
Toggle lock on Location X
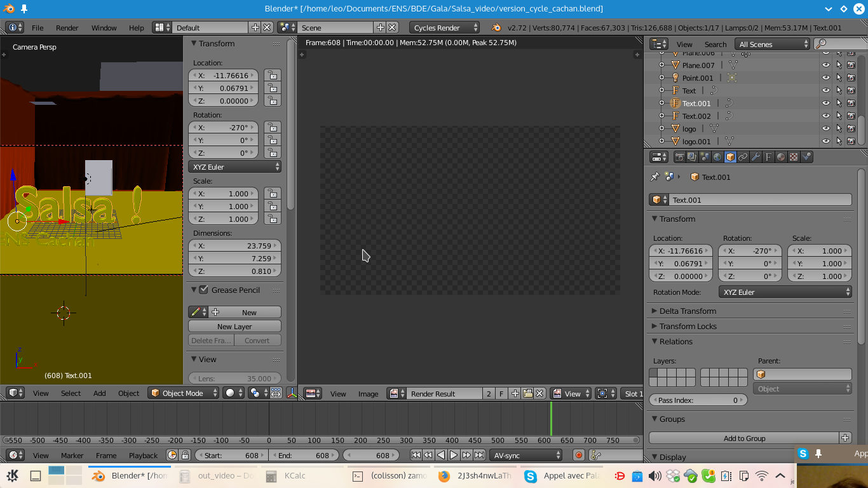pyautogui.click(x=272, y=75)
